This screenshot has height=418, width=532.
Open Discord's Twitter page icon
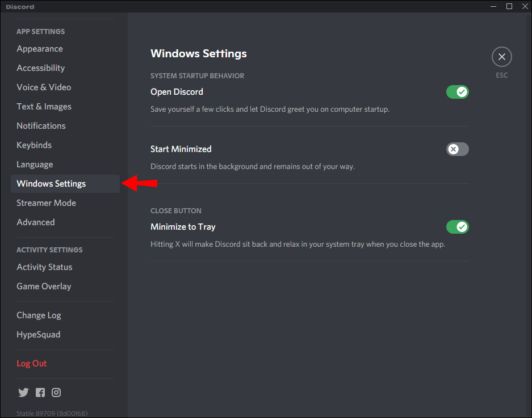point(23,392)
